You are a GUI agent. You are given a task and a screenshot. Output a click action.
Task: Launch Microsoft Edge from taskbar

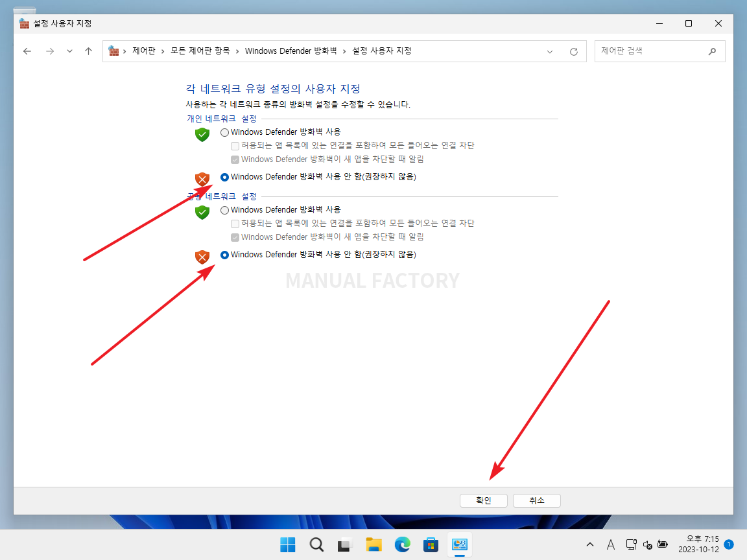coord(402,544)
